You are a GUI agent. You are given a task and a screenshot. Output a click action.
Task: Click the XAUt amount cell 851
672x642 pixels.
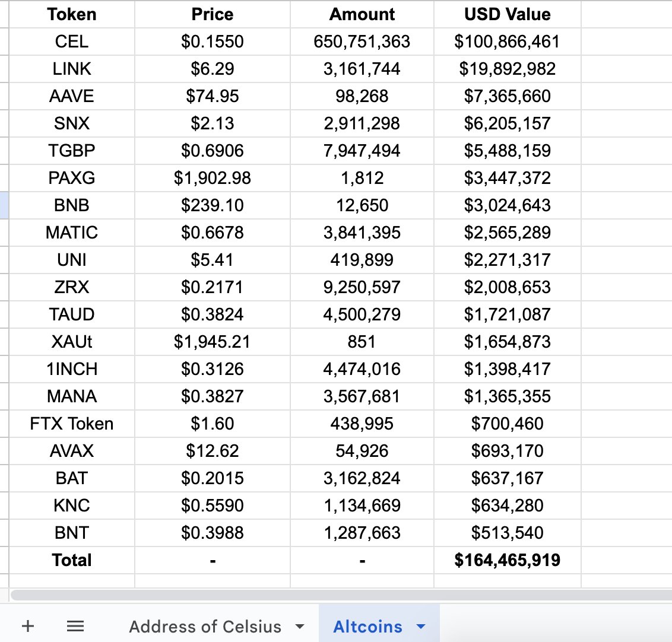tap(362, 342)
